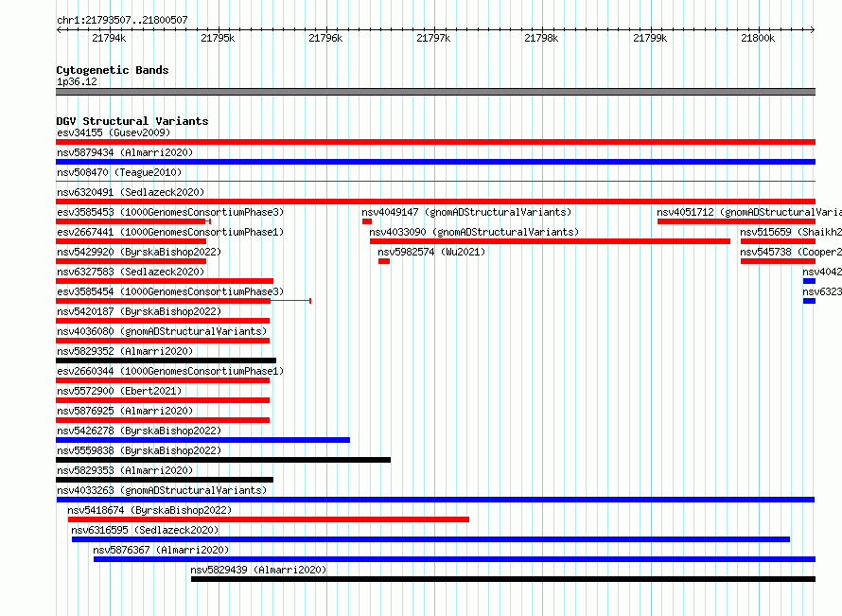Click the nsv5982574 (Wu2021) label
The image size is (842, 616).
[431, 252]
